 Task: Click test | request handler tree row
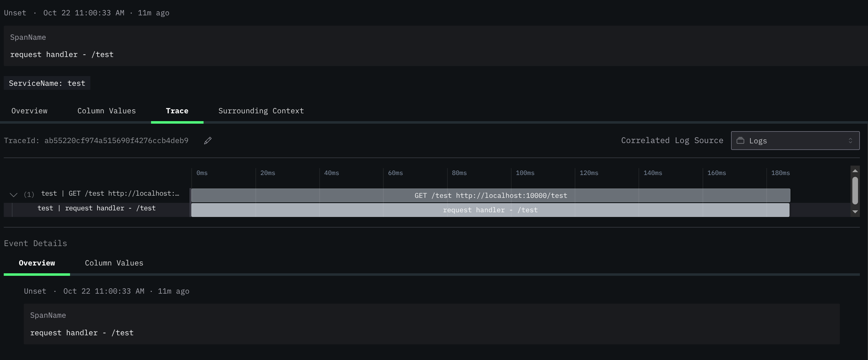[96, 208]
